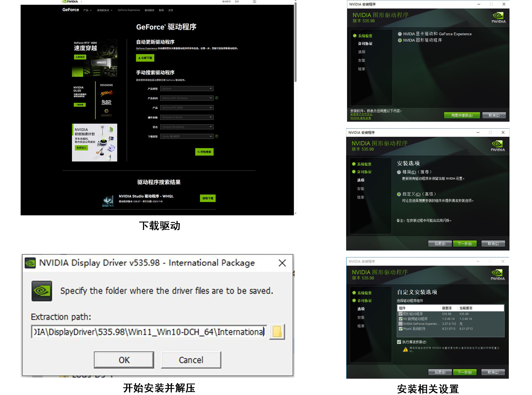Click 取消 in the 安装选项 window
This screenshot has width=532, height=395.
coord(493,244)
